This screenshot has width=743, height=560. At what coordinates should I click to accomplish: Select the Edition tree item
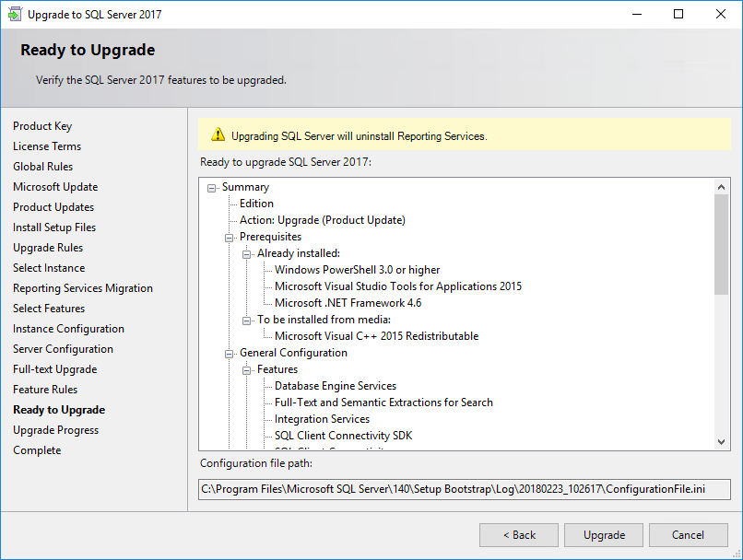[x=256, y=204]
